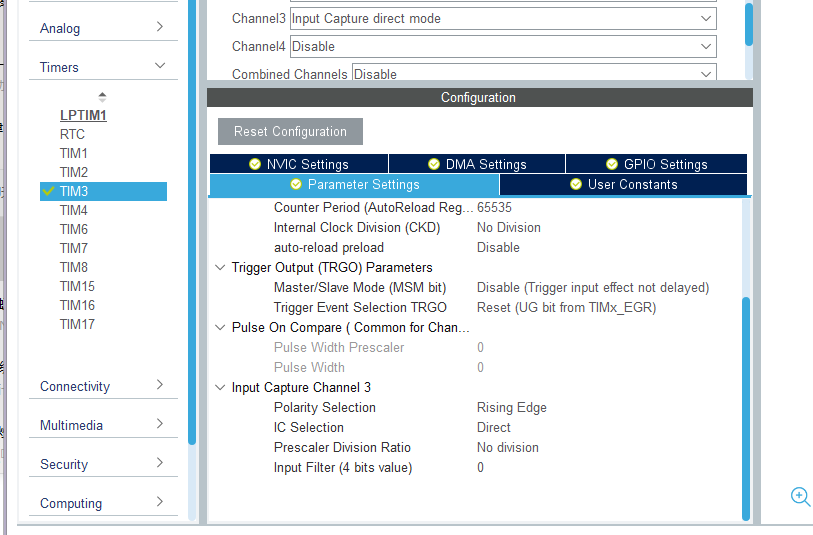Click the parameter list vertical scrollbar

pos(746,408)
